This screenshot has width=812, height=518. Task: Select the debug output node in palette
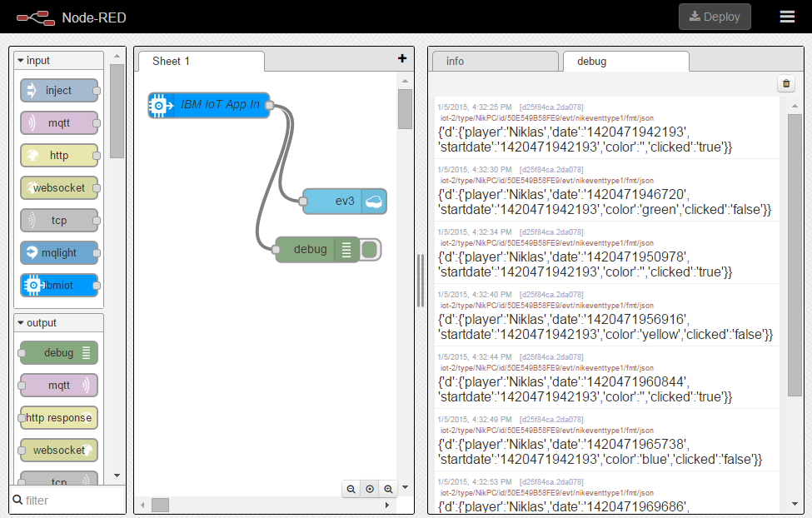(x=59, y=353)
